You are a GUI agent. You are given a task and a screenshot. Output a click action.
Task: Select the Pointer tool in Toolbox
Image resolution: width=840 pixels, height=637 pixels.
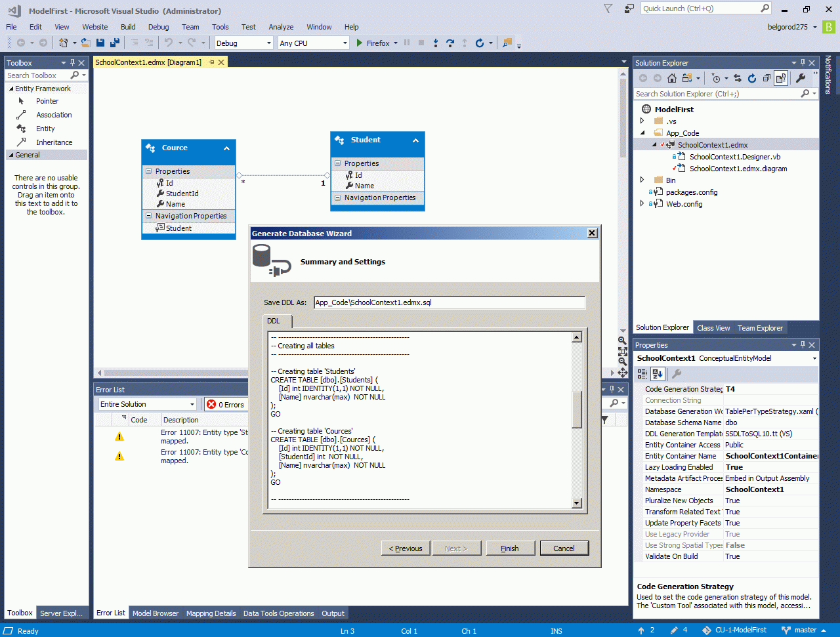pyautogui.click(x=47, y=101)
